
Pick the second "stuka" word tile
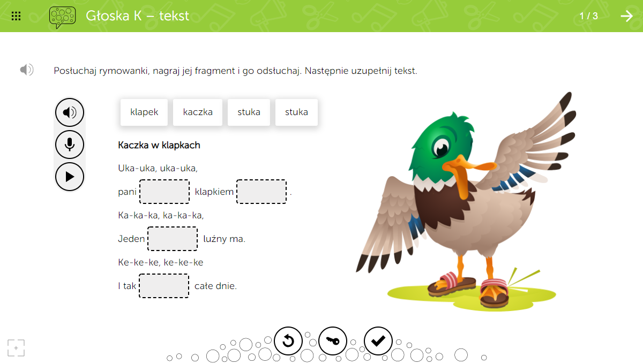pos(296,112)
